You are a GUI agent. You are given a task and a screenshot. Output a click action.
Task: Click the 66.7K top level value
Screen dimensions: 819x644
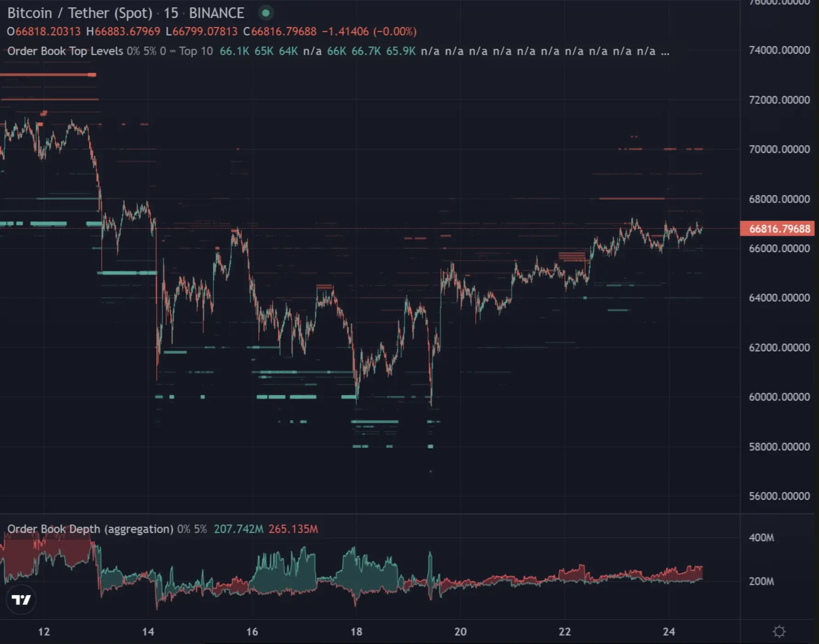366,51
